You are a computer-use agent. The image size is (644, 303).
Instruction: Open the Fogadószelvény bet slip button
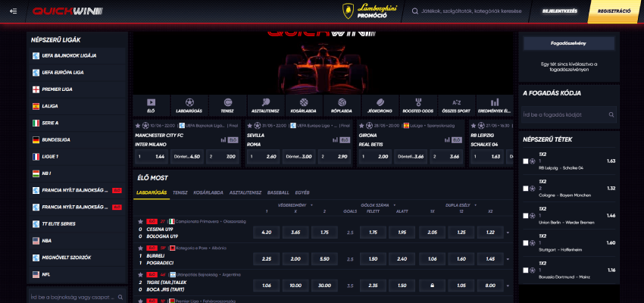pos(569,43)
